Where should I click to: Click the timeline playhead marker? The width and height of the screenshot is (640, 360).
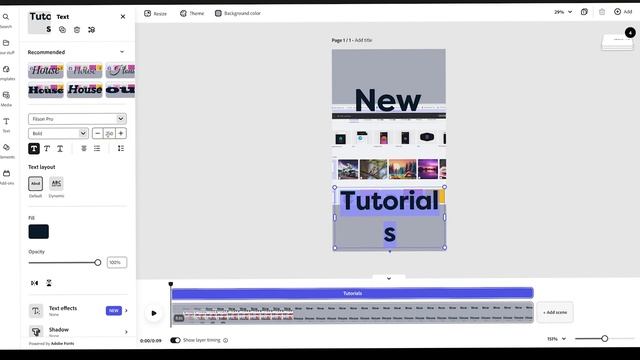tap(171, 284)
